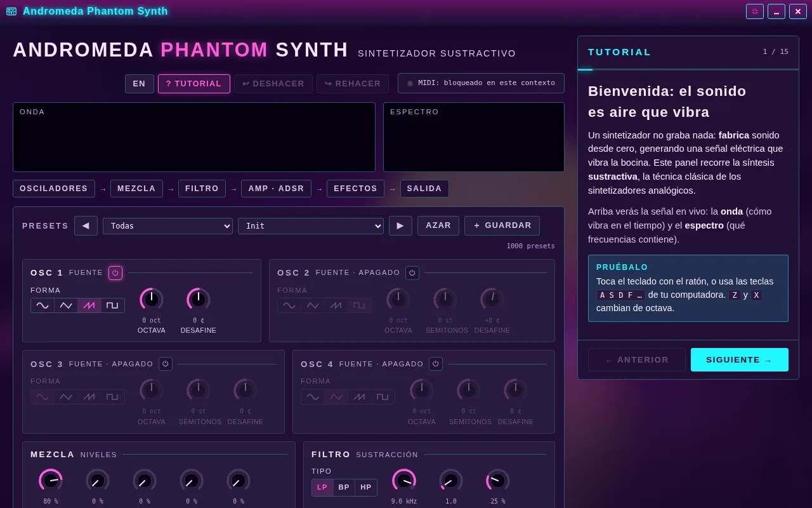This screenshot has height=508, width=812.
Task: Choose the triangle wave shape on OSC 1
Action: [66, 305]
